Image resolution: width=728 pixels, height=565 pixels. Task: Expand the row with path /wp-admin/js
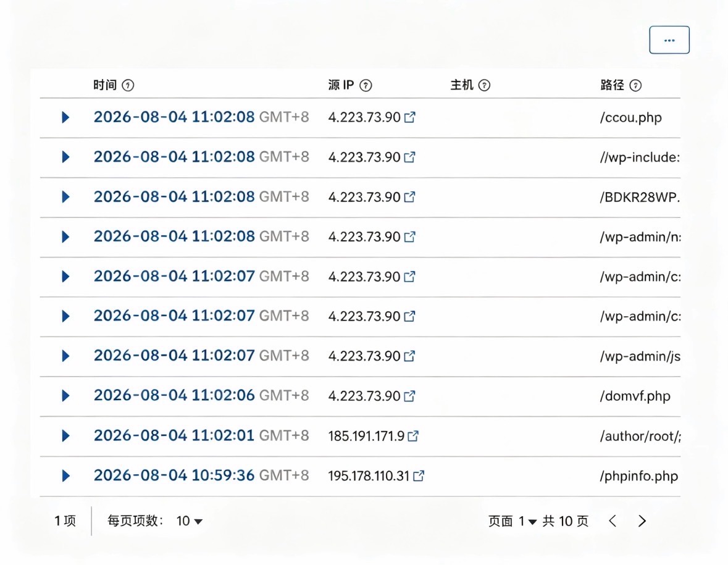pos(65,356)
